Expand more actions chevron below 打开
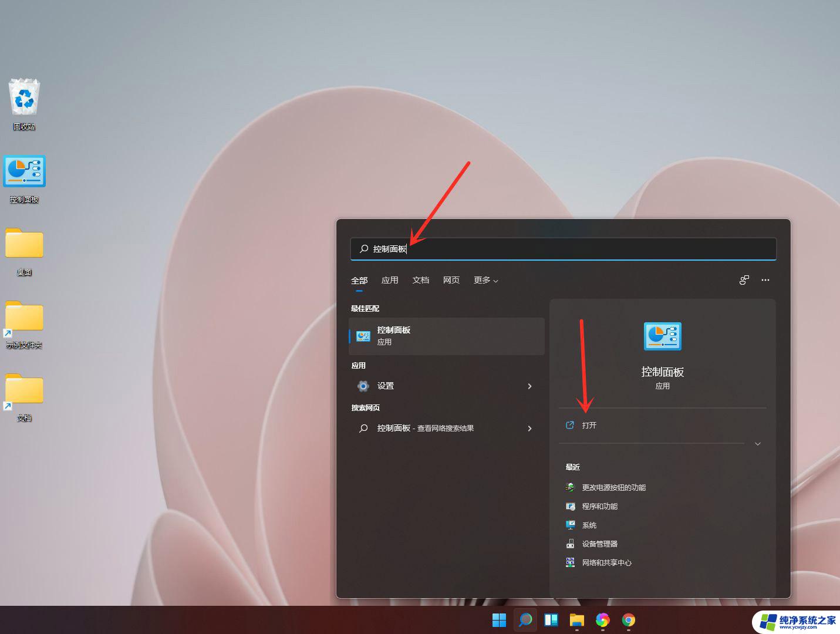The image size is (840, 634). (x=758, y=444)
